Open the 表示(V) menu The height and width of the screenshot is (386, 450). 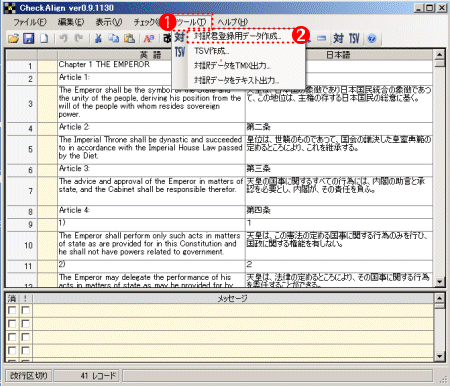(109, 22)
